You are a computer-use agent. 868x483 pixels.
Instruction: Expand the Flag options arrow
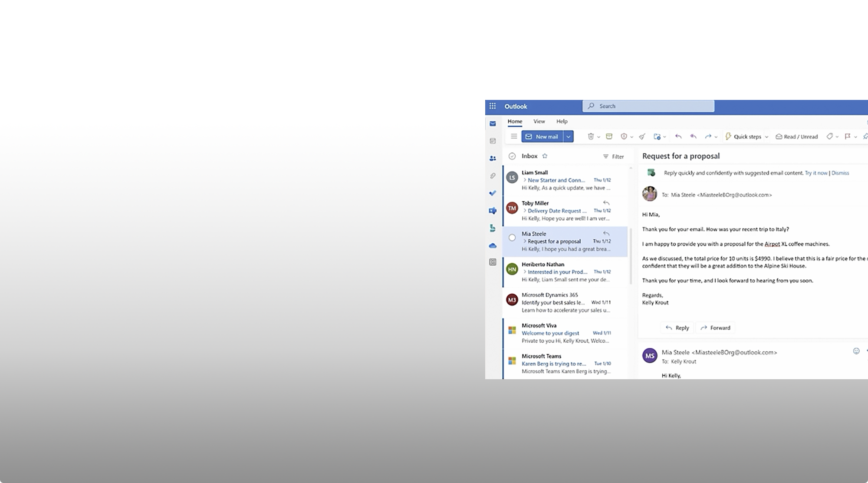[x=855, y=137]
